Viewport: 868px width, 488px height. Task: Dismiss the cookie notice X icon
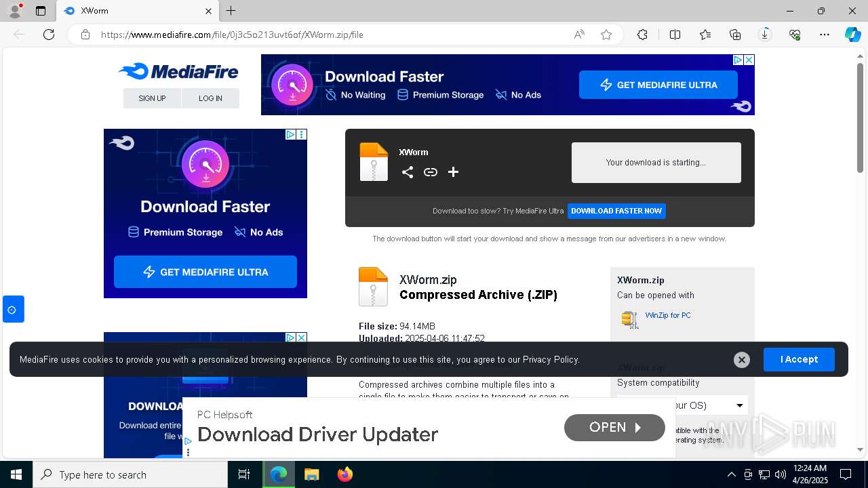pyautogui.click(x=742, y=360)
